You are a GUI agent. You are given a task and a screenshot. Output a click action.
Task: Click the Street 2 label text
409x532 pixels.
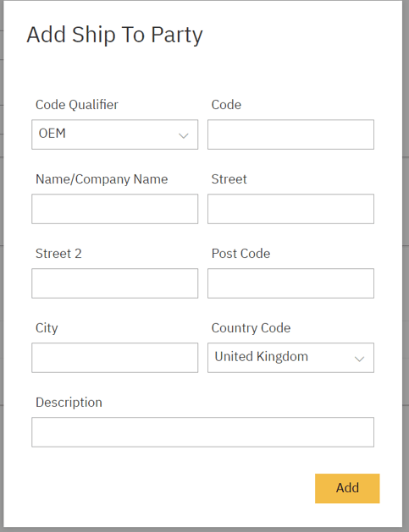tap(58, 254)
